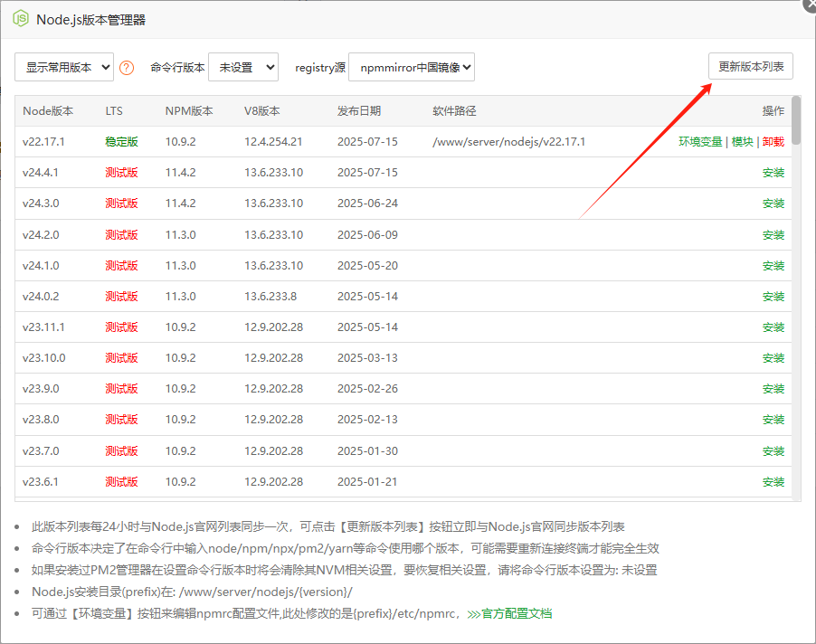Viewport: 816px width, 644px height.
Task: Install Node v24.0.2
Action: point(773,297)
